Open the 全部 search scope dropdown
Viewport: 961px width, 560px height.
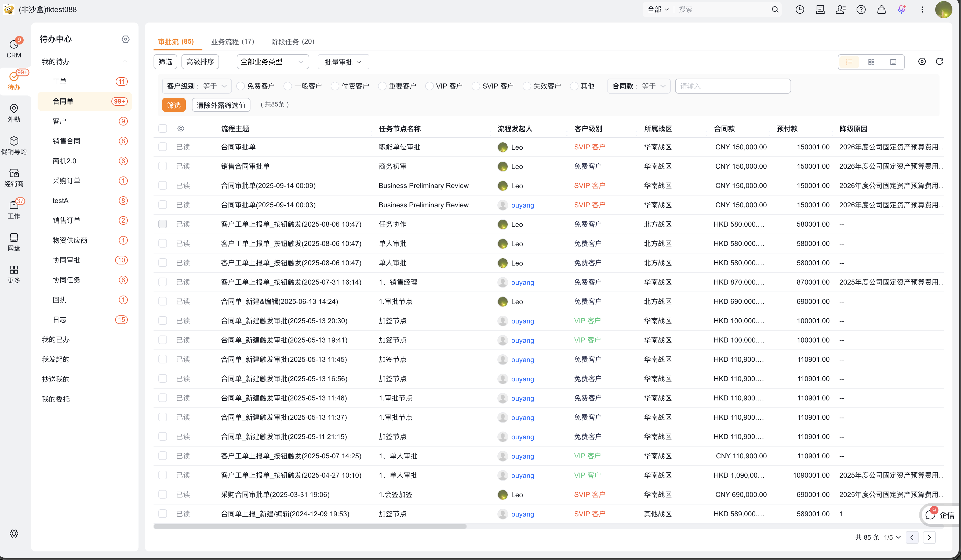click(x=658, y=10)
